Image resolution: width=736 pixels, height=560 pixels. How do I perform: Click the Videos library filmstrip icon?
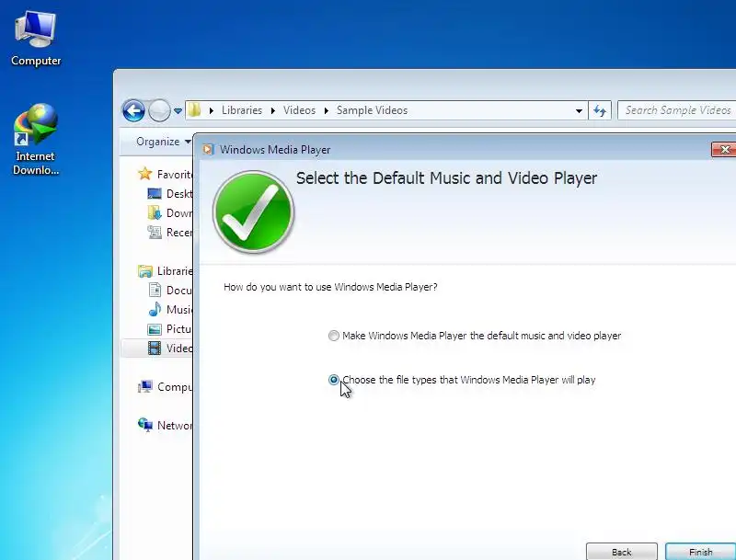pyautogui.click(x=155, y=349)
